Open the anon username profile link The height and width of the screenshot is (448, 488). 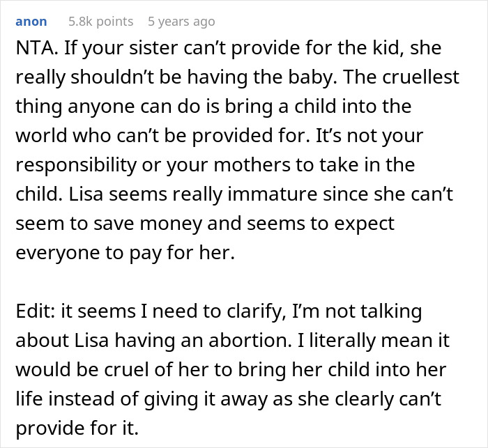pos(31,22)
